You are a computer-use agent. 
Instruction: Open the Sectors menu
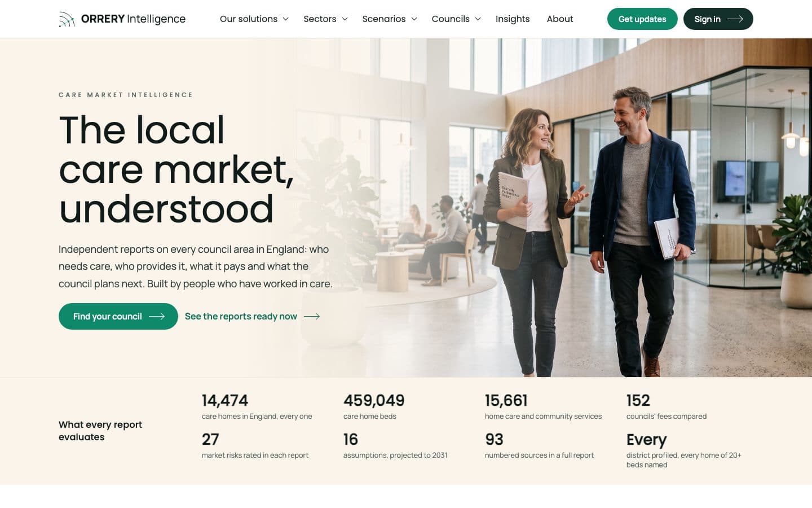tap(325, 19)
